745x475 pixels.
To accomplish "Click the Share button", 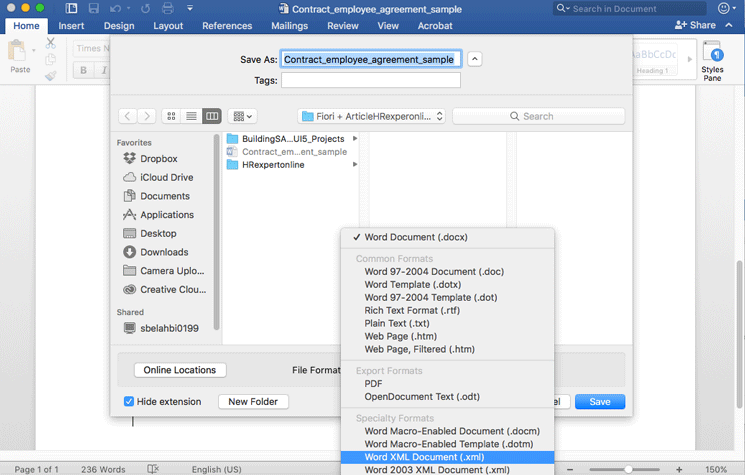I will coord(696,25).
